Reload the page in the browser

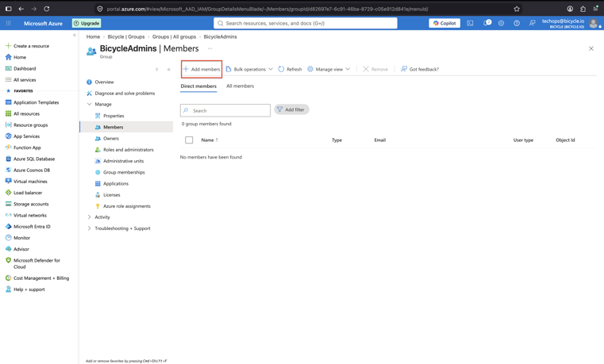[x=46, y=9]
